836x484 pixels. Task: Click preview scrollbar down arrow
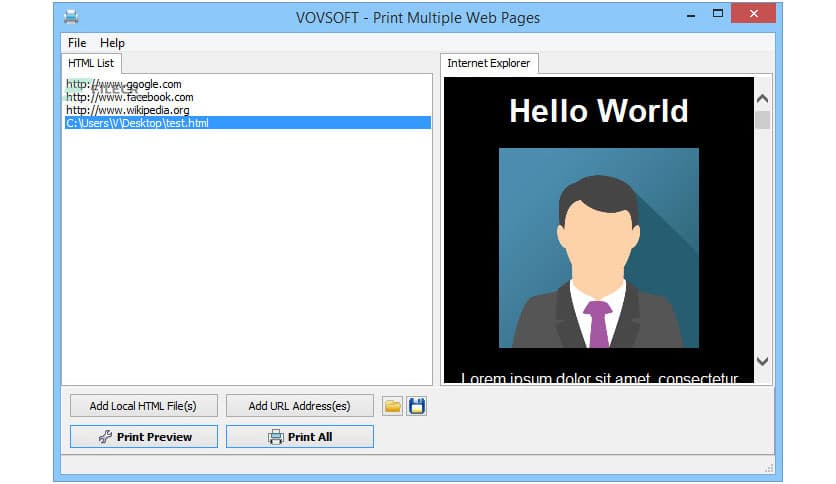point(762,361)
